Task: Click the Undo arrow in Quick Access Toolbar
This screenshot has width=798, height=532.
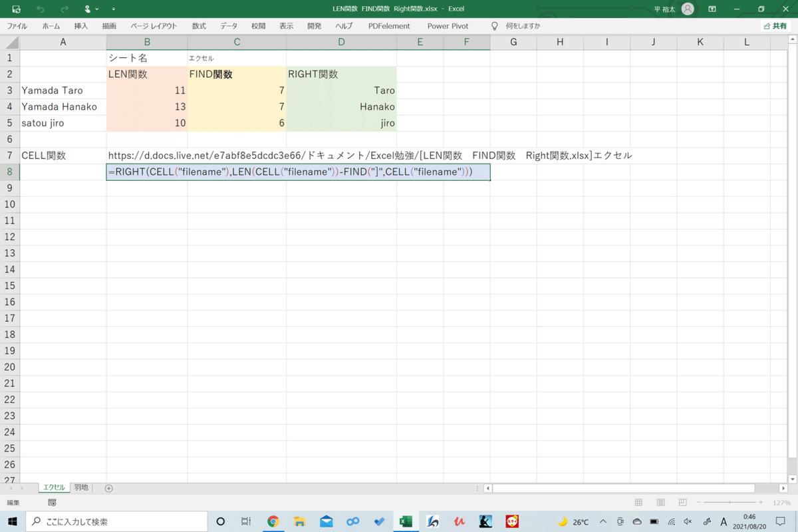Action: (x=41, y=9)
